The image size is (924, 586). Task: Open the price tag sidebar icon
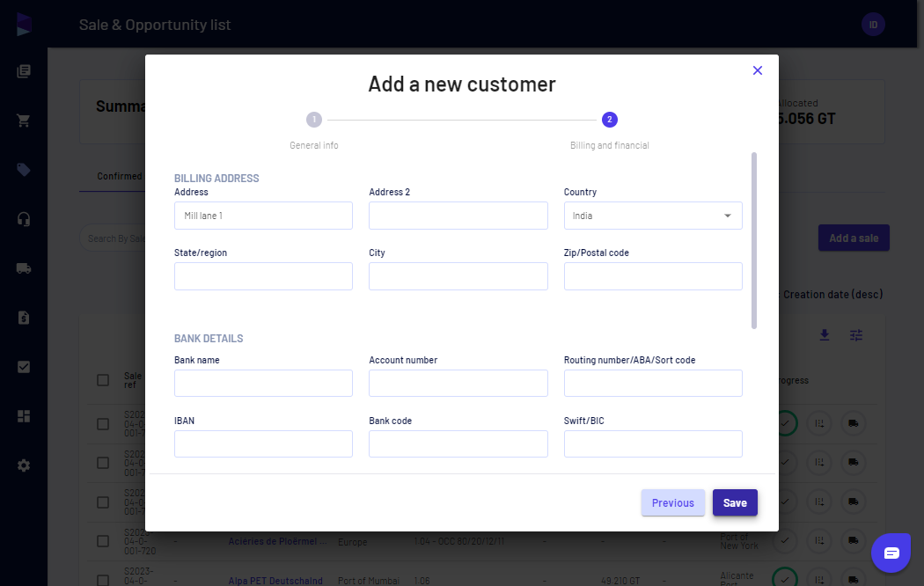(x=24, y=170)
